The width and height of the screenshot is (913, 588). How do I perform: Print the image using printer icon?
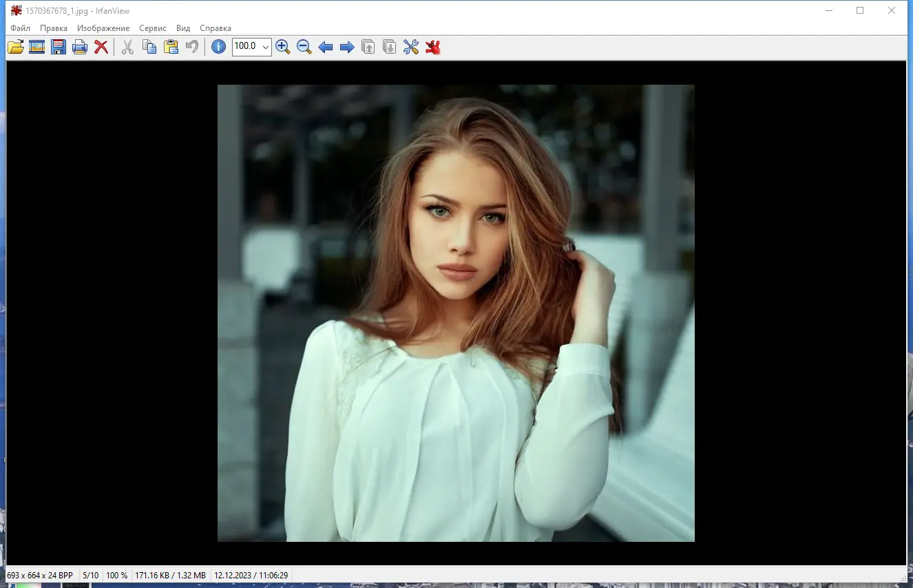tap(80, 47)
